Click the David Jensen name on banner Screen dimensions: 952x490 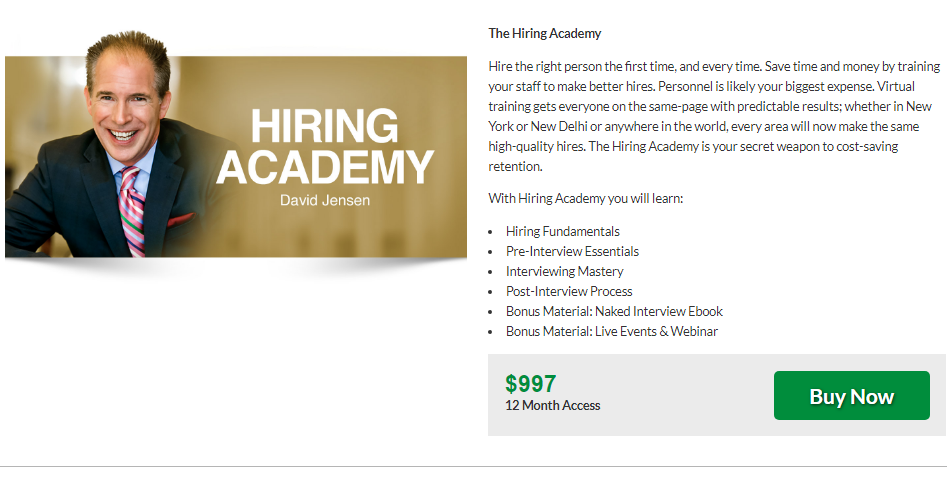325,201
